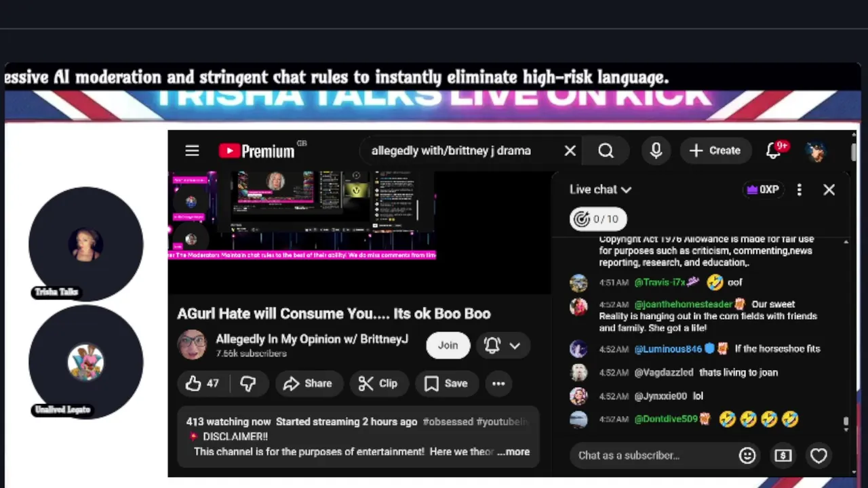Close the live chat panel
868x488 pixels.
tap(829, 190)
